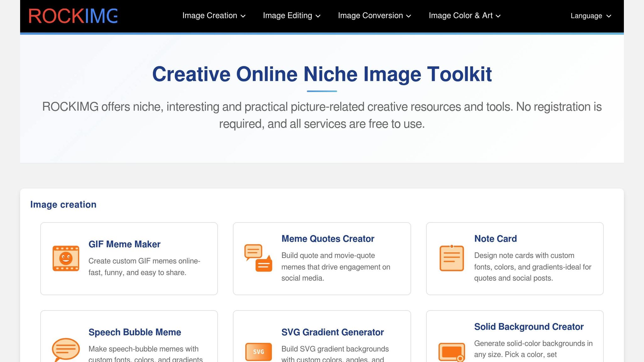Screen dimensions: 644x362
Task: Expand the Image Creation dropdown chevron
Action: coord(243,16)
